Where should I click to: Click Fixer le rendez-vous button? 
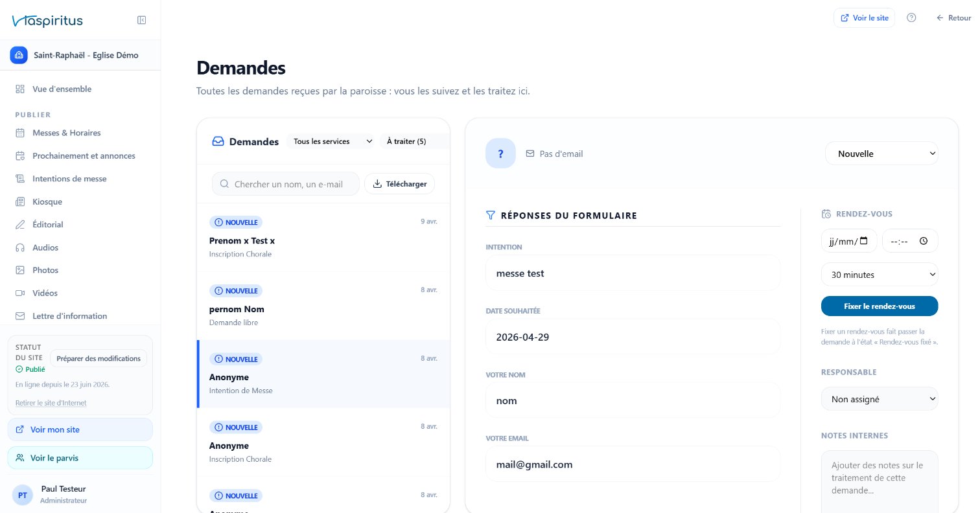880,306
